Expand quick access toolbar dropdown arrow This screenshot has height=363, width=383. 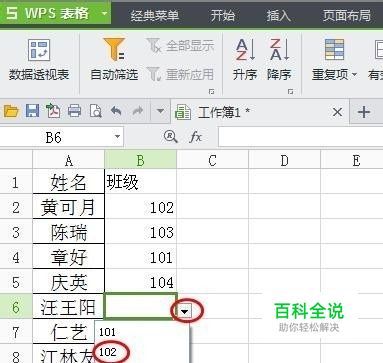click(x=160, y=111)
